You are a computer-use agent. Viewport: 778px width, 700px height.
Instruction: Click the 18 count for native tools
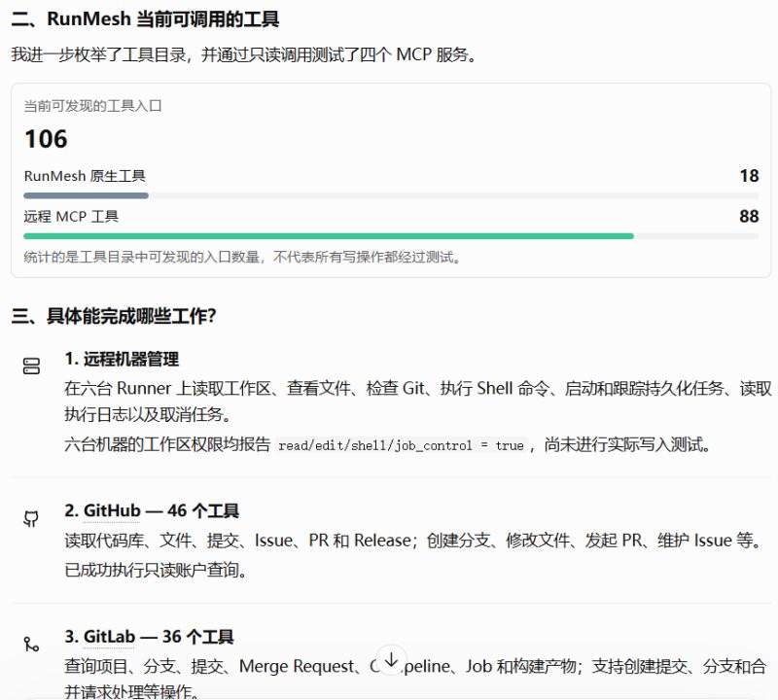coord(749,176)
